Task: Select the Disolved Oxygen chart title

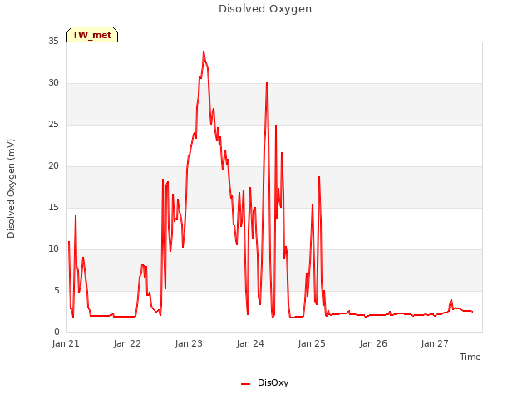Action: tap(265, 9)
